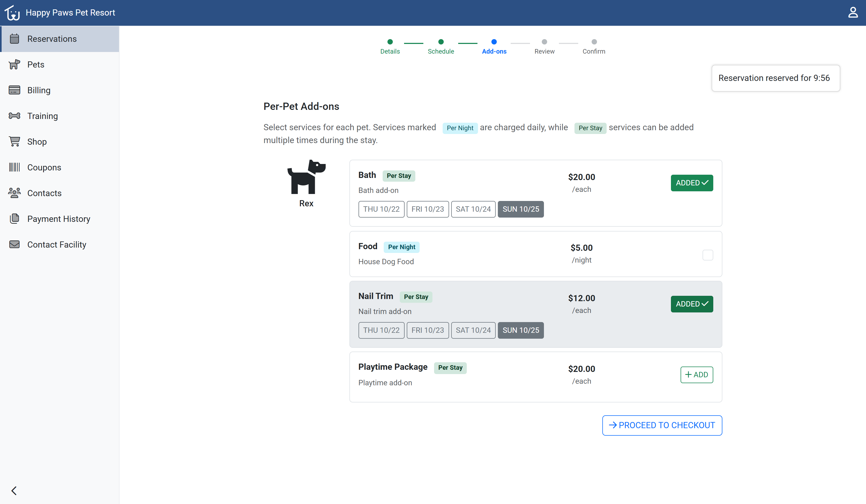Select Rex's dog picture
This screenshot has width=866, height=504.
(306, 177)
